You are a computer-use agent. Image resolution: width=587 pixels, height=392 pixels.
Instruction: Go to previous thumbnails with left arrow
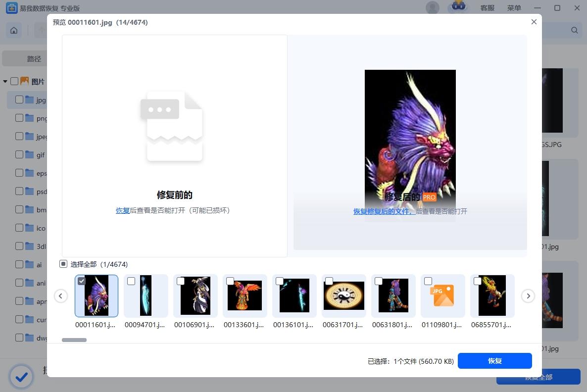(x=61, y=296)
